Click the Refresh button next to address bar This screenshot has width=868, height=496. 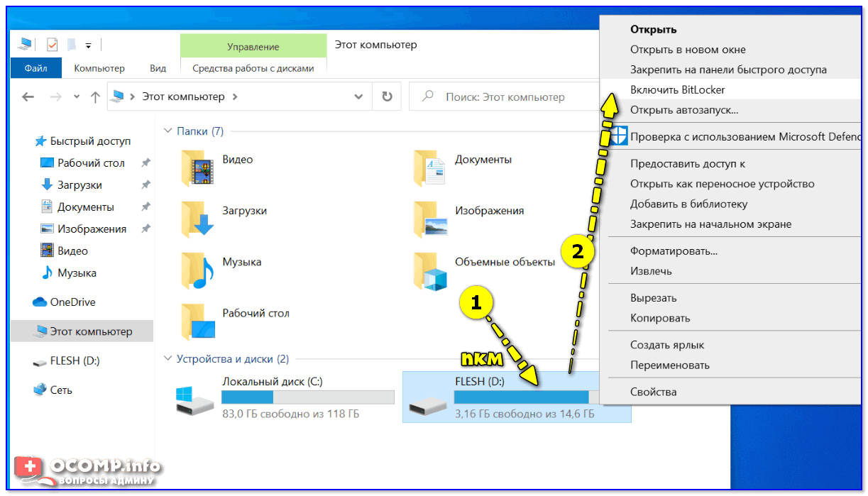(387, 97)
